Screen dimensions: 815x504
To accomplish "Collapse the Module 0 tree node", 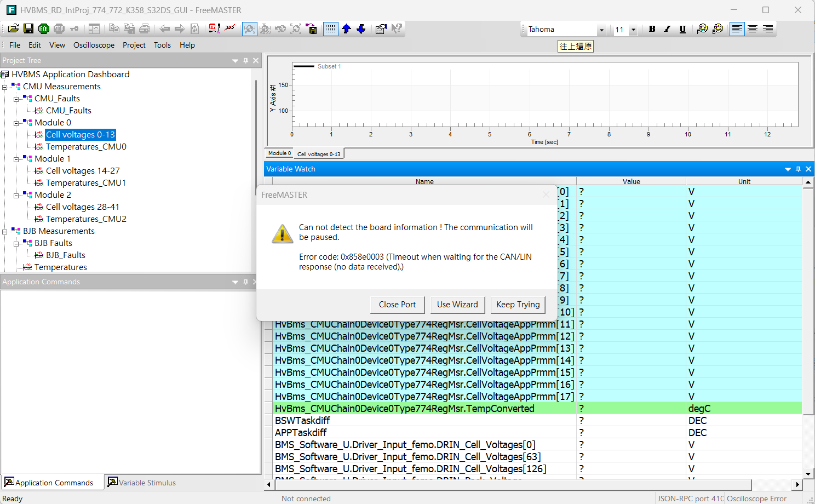I will point(16,123).
